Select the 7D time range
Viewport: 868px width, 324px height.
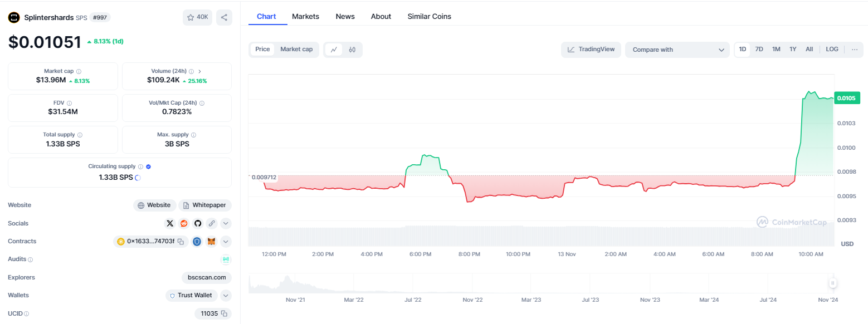pyautogui.click(x=759, y=50)
